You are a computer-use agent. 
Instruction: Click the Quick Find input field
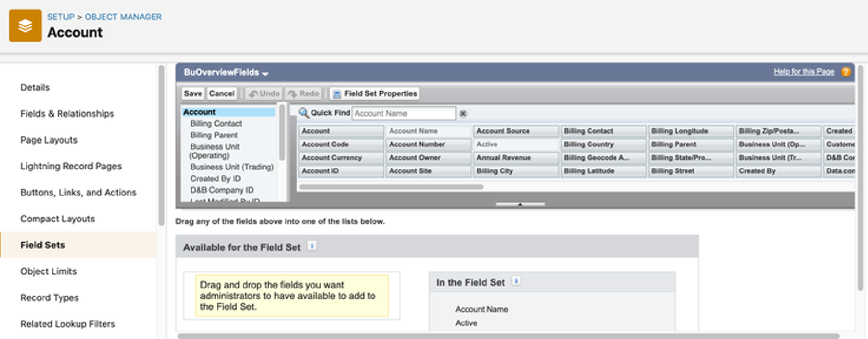pyautogui.click(x=404, y=113)
